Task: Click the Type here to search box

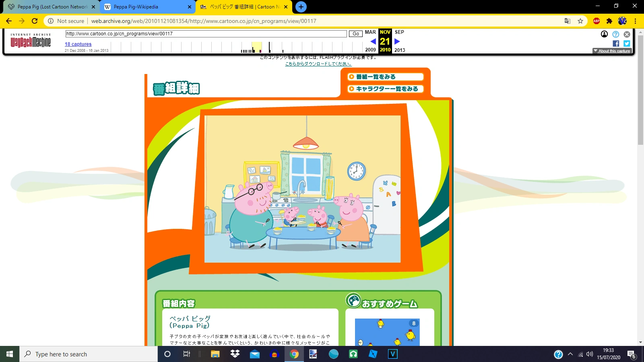Action: click(89, 354)
